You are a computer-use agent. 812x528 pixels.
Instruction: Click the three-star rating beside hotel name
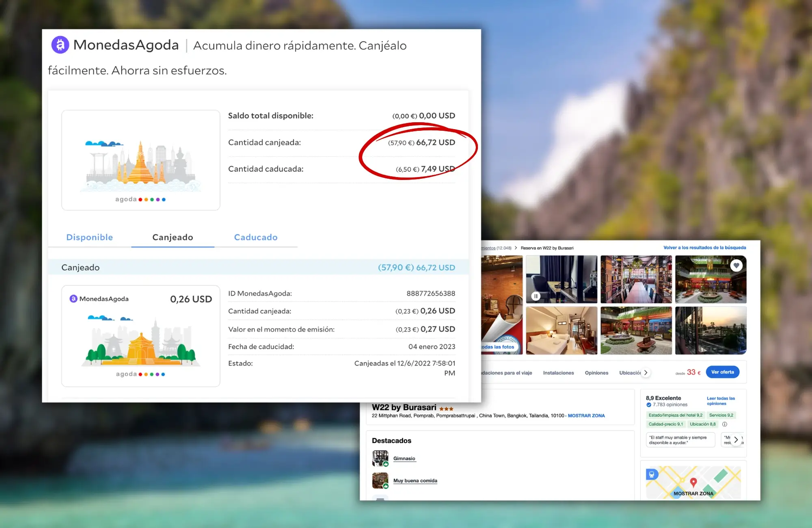446,409
